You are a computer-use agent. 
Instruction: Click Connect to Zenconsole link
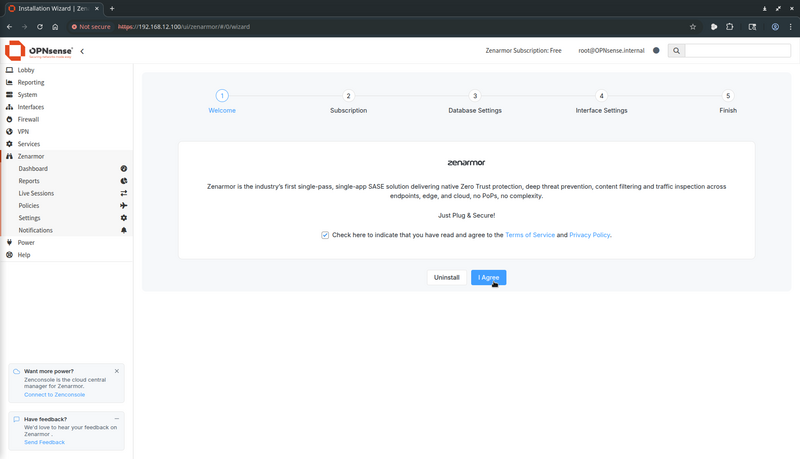pos(55,395)
